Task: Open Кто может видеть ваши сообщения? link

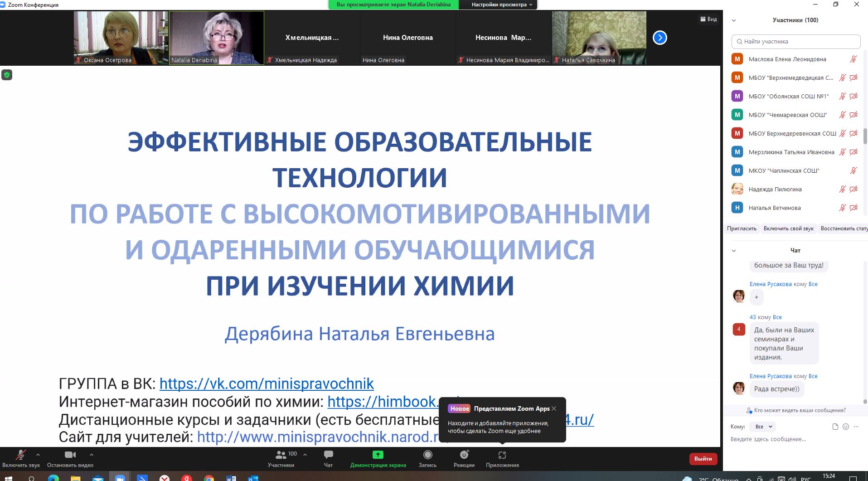Action: (x=796, y=410)
